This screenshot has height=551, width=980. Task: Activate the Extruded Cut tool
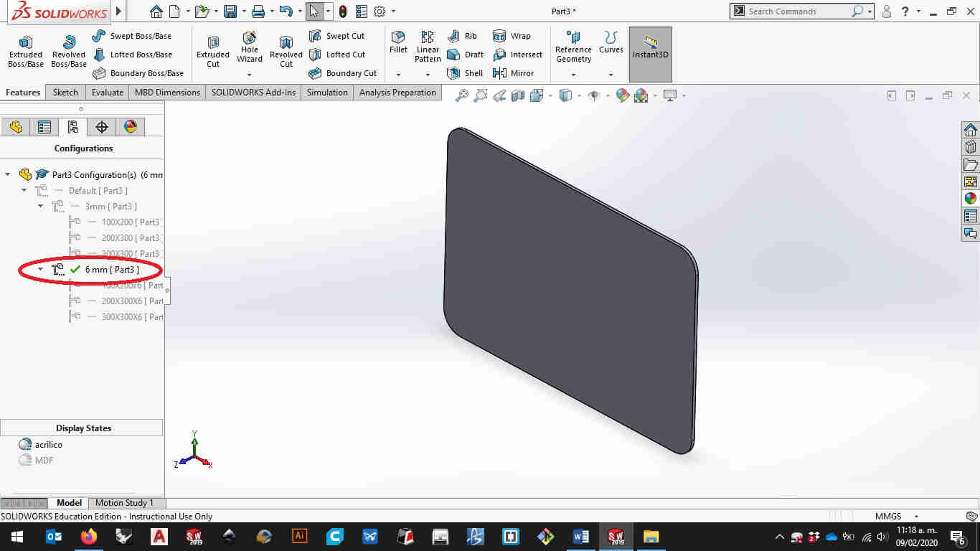pos(213,51)
